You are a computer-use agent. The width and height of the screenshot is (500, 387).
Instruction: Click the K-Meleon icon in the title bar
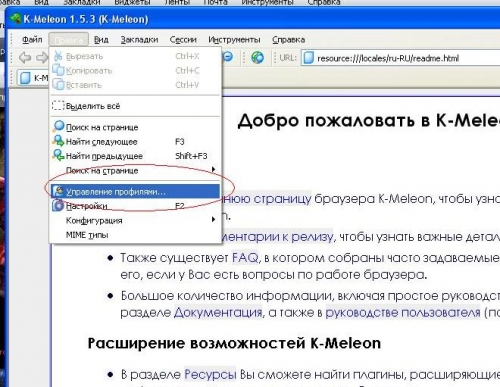15,18
